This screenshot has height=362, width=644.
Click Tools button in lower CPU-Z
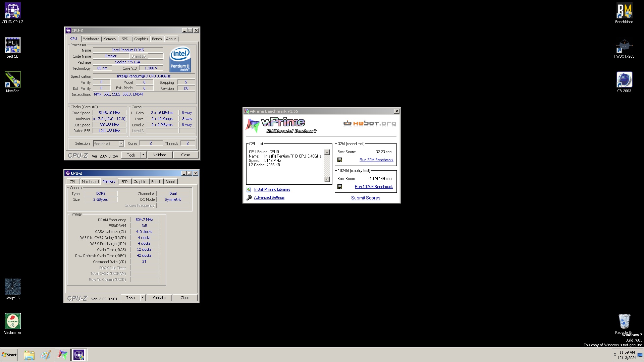[130, 298]
